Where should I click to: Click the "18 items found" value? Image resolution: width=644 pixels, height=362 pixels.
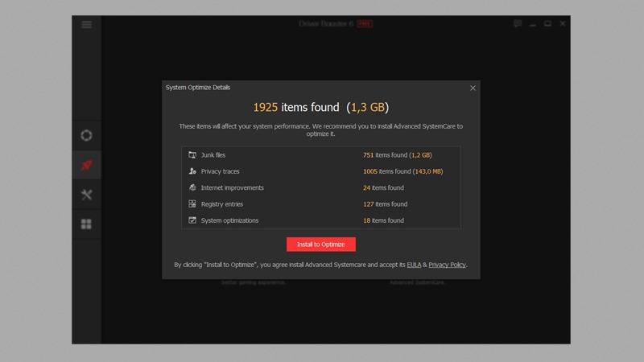click(x=383, y=220)
